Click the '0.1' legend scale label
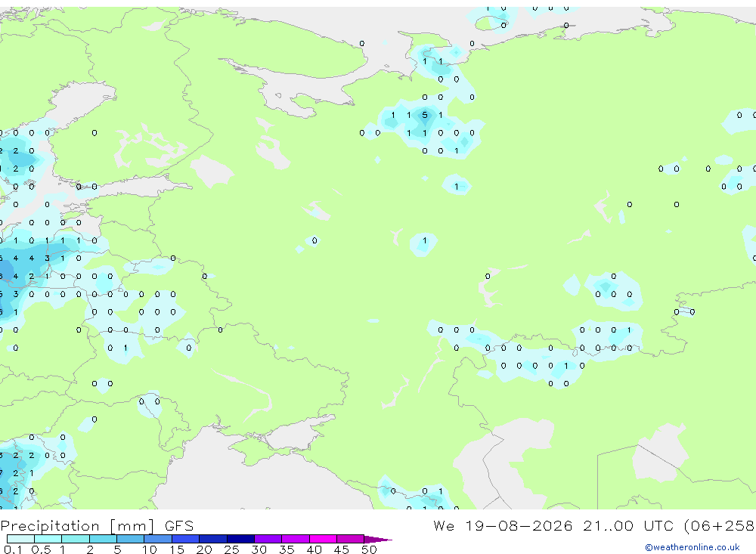Image resolution: width=756 pixels, height=554 pixels. pyautogui.click(x=13, y=549)
